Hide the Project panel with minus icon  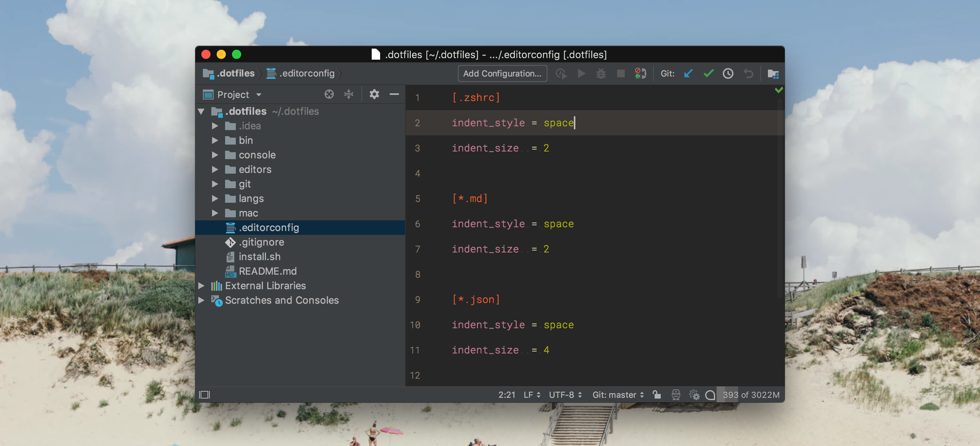394,94
